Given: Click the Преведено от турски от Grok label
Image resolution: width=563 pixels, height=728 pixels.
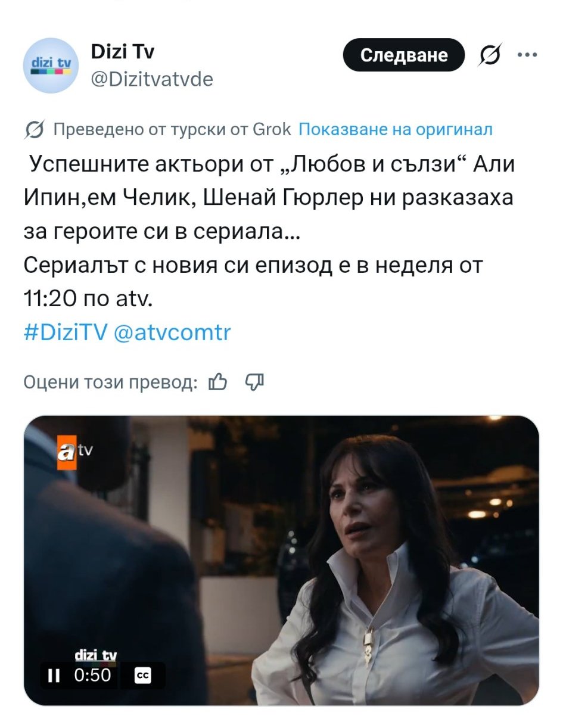Looking at the screenshot, I should click(173, 129).
